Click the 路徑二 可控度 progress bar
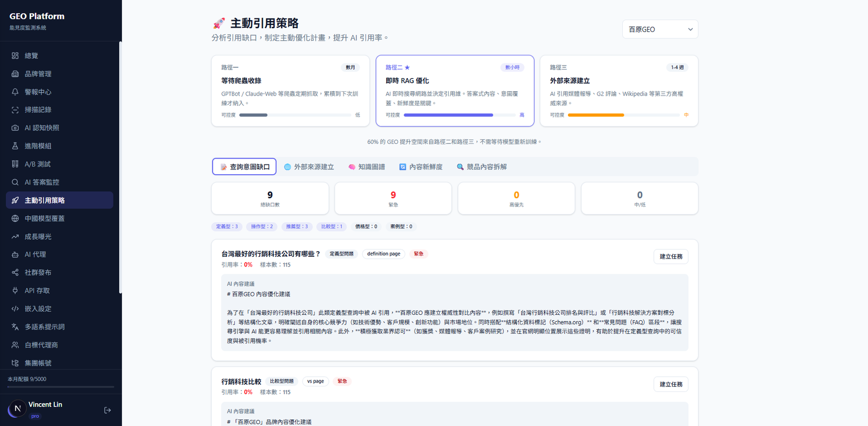This screenshot has height=426, width=868. (459, 115)
